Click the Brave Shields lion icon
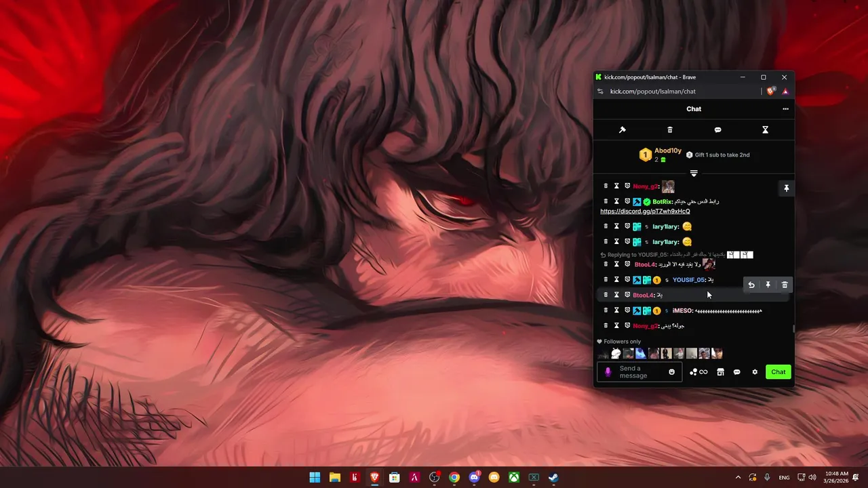This screenshot has height=488, width=868. coord(771,91)
